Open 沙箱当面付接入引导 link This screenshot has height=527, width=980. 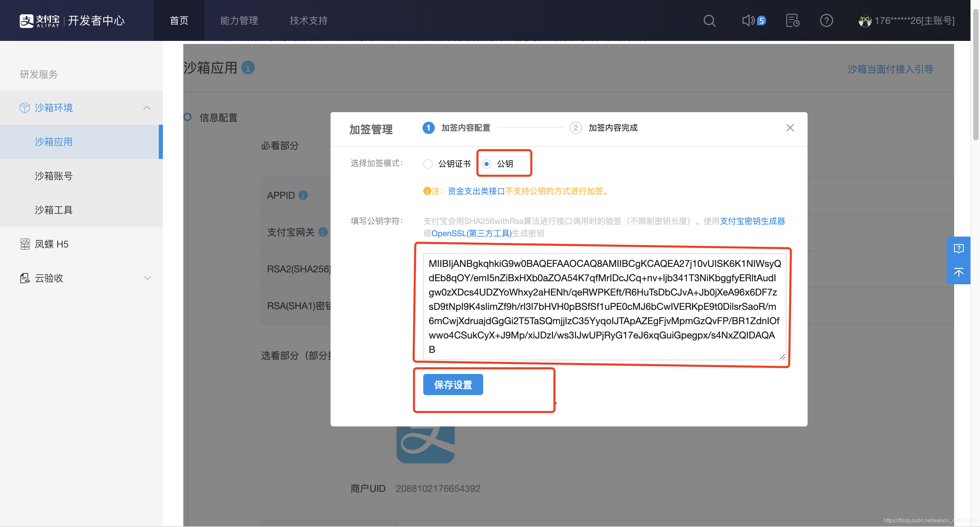pyautogui.click(x=890, y=69)
